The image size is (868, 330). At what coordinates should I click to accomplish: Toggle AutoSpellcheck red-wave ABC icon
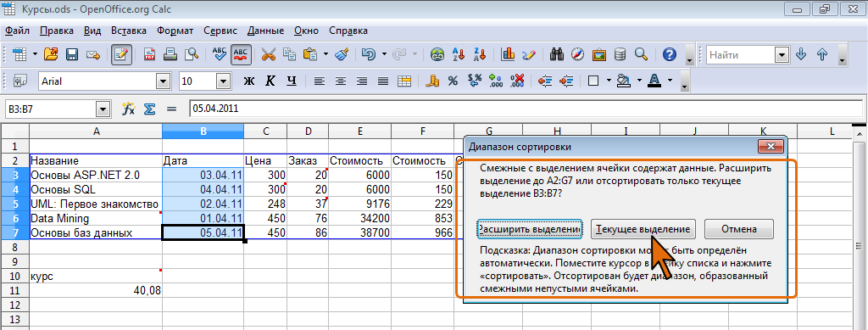(x=241, y=54)
